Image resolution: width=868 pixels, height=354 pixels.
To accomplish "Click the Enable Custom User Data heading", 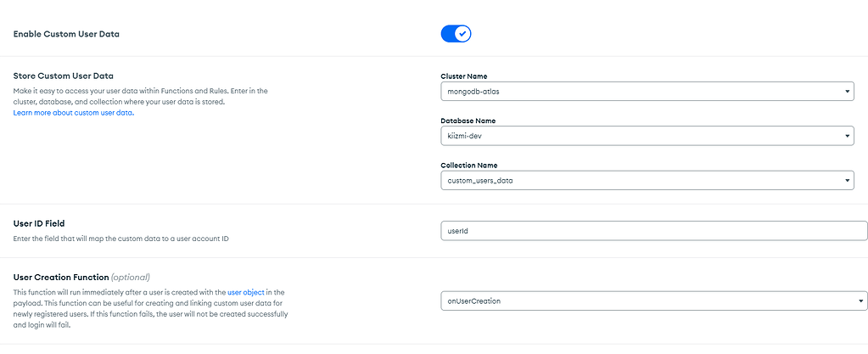I will pyautogui.click(x=66, y=35).
